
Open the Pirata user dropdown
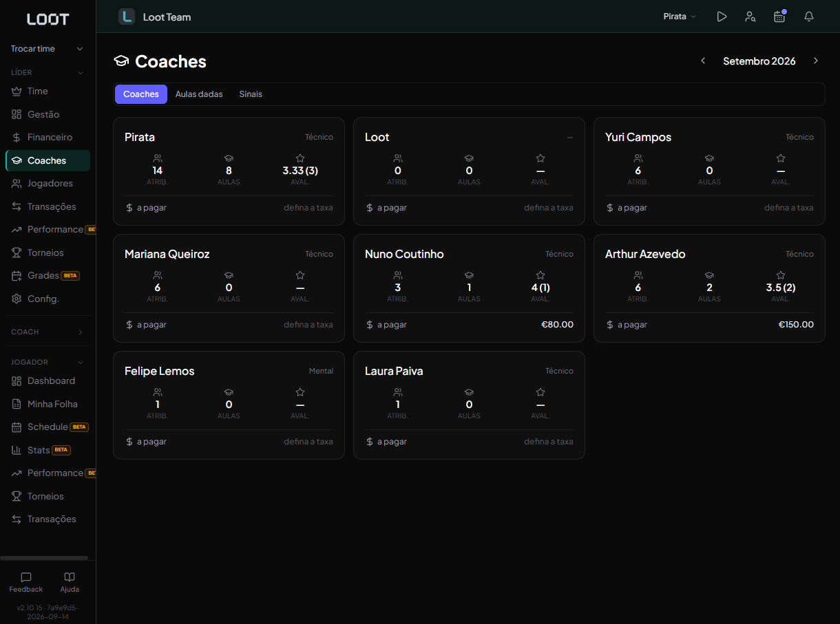(680, 17)
